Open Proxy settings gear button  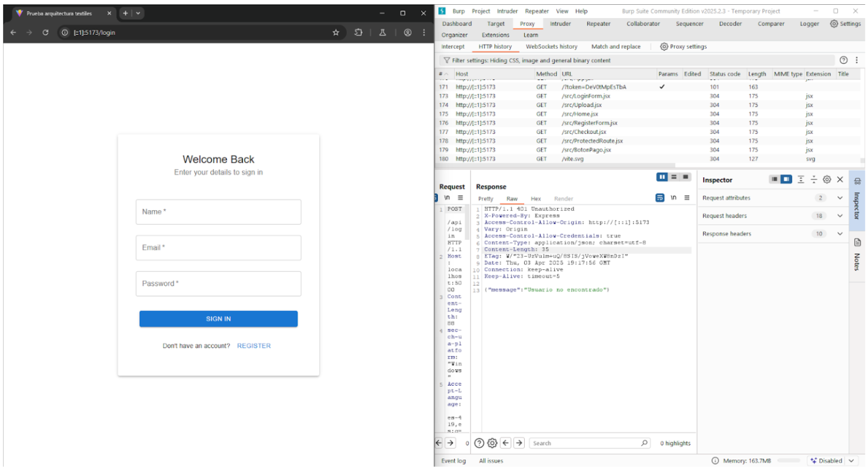point(683,46)
